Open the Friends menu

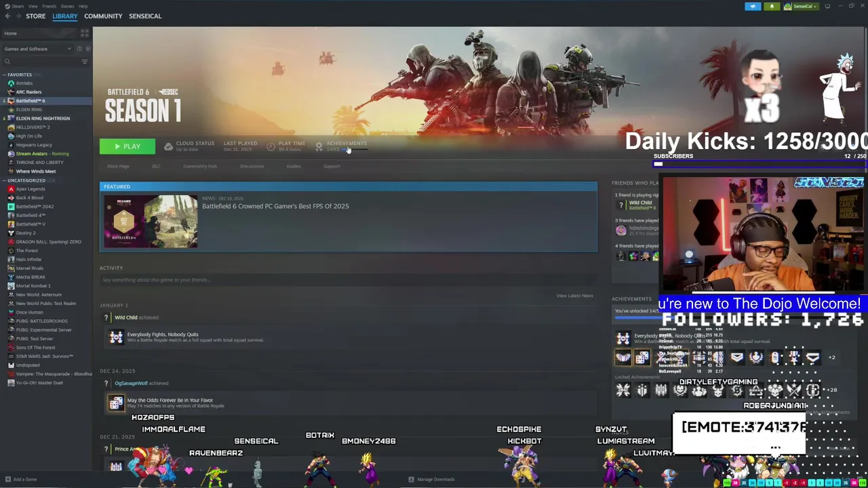pos(50,6)
